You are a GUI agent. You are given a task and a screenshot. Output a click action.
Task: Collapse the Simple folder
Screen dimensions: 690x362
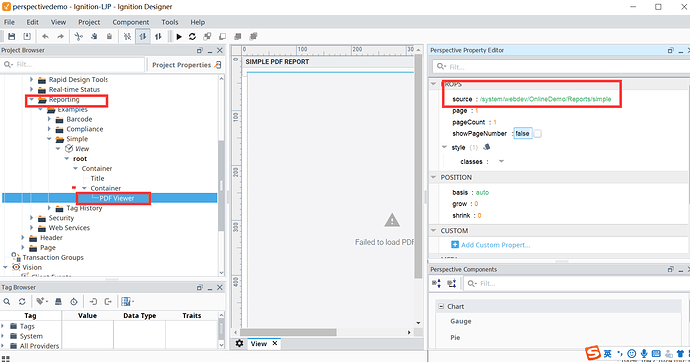pos(49,139)
